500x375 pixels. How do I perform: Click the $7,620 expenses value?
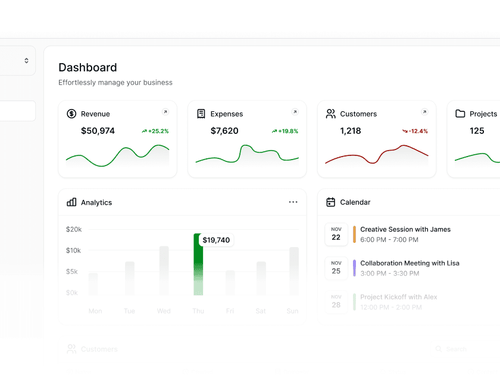pyautogui.click(x=224, y=131)
